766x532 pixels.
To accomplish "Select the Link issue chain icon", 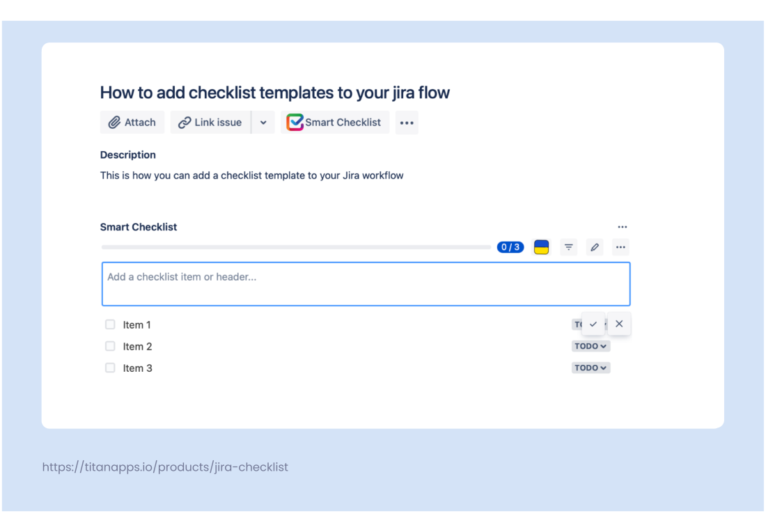I will click(x=185, y=122).
